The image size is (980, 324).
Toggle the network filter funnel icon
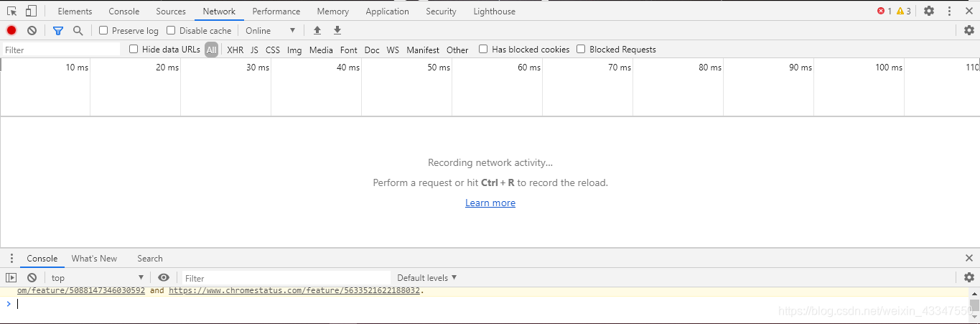pos(58,30)
